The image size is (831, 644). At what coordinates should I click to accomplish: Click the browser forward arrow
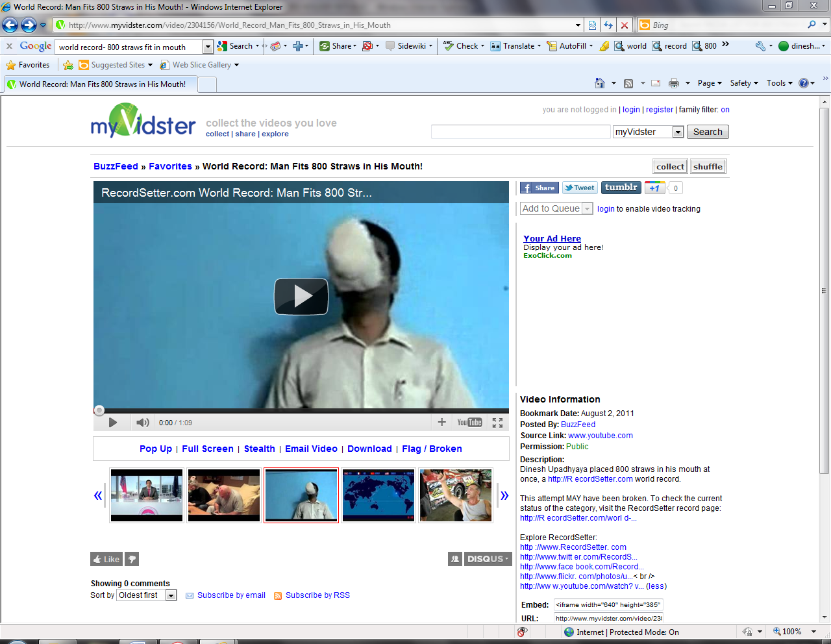pos(29,25)
